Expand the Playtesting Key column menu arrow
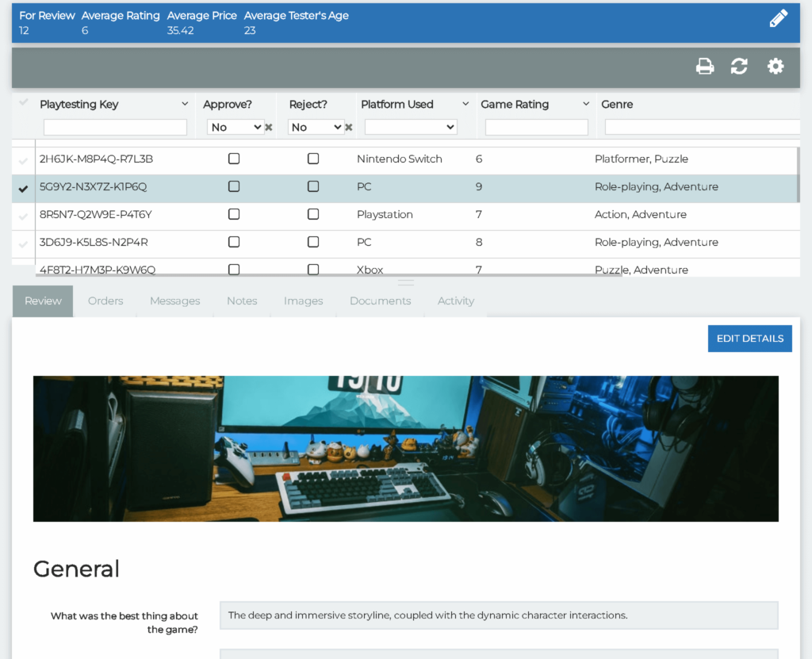 point(185,105)
